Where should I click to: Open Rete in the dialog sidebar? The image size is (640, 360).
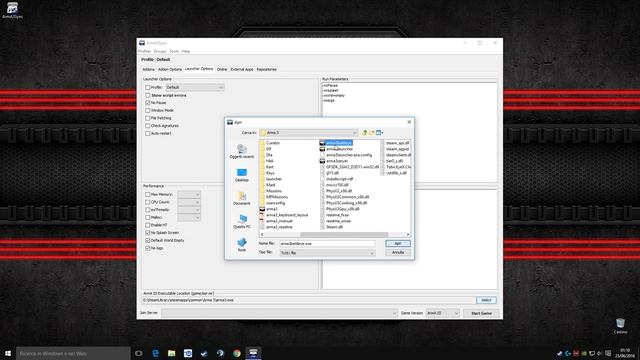coord(242,244)
